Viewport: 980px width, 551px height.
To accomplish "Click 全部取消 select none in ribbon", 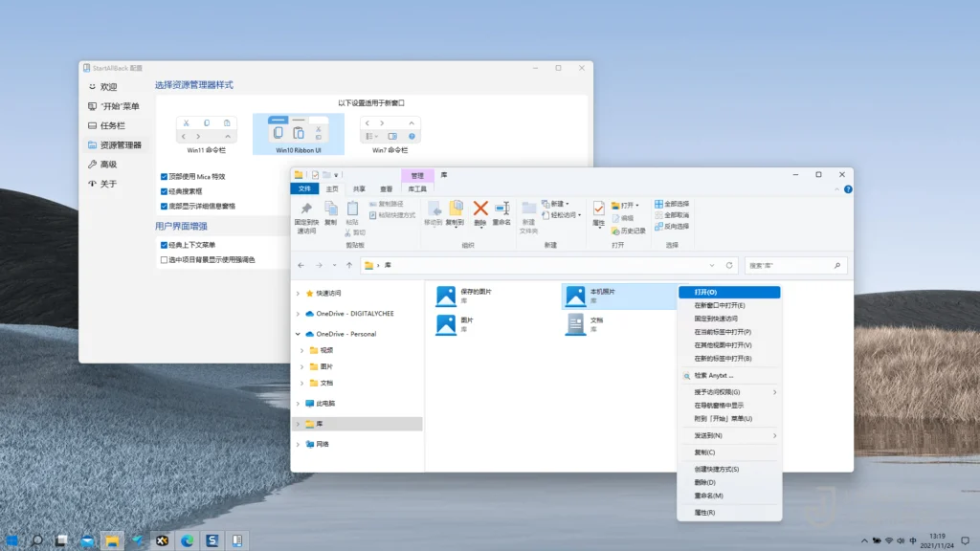I will [x=672, y=215].
